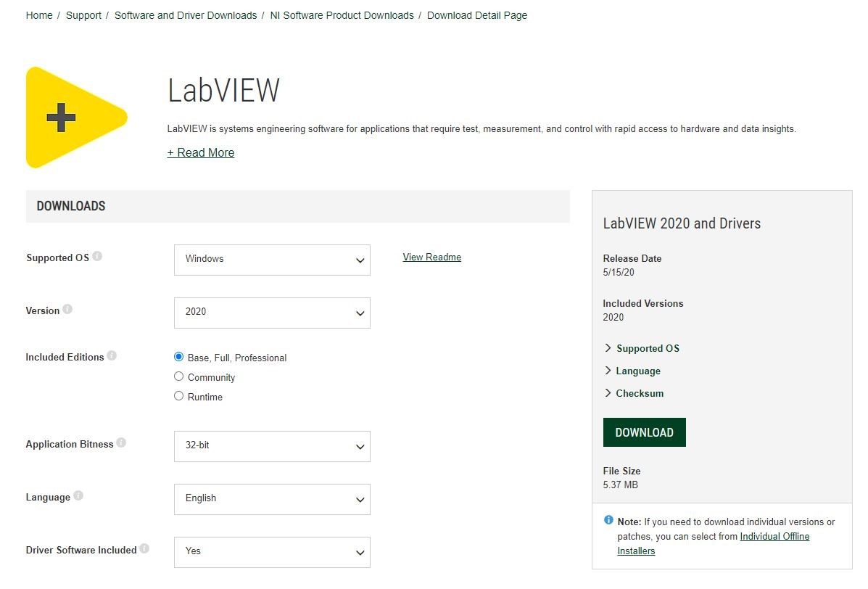Screen dimensions: 868x589
Task: Click the File Size label
Action: click(621, 471)
